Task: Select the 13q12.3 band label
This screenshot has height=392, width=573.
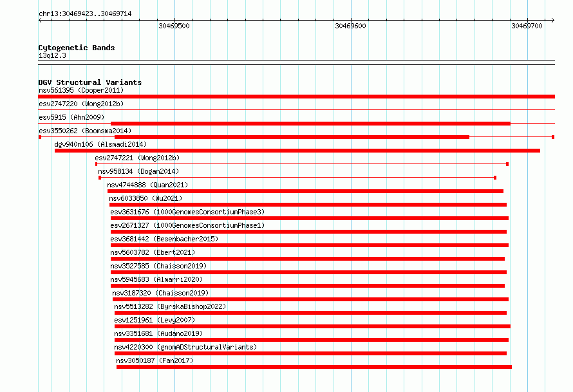Action: coord(52,55)
